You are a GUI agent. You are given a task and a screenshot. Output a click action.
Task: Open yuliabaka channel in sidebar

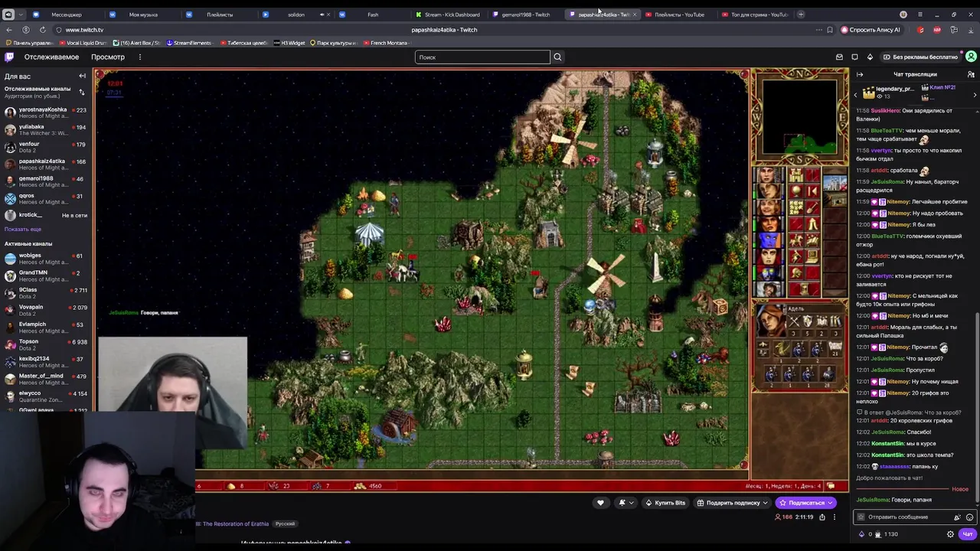coord(44,130)
